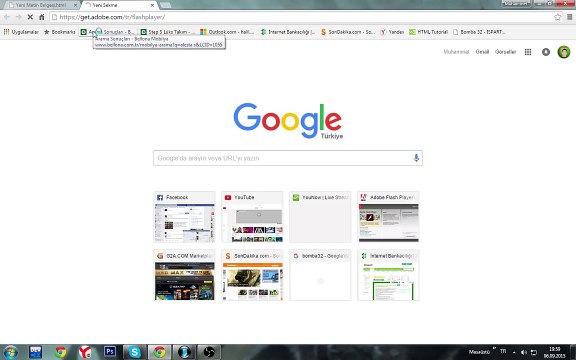
Task: Open the volume speaker tray icon
Action: (x=523, y=353)
